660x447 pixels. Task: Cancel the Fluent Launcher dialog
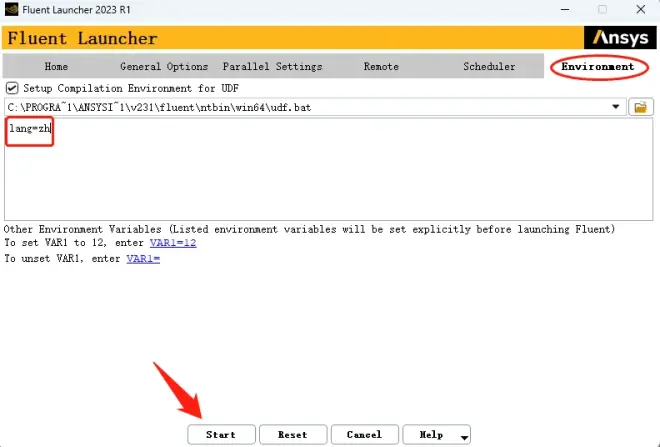click(365, 434)
